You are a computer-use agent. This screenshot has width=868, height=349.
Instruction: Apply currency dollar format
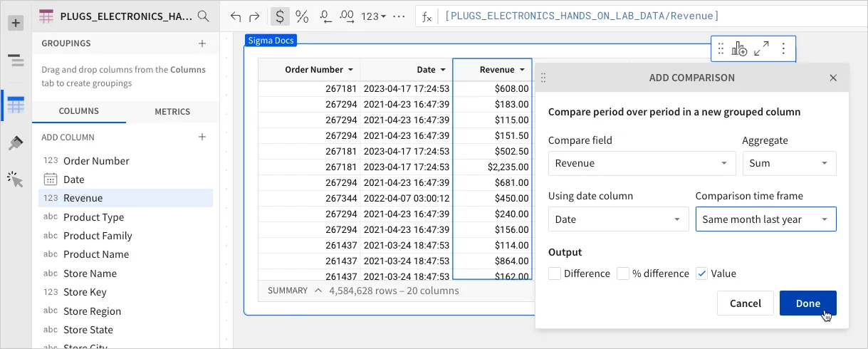click(x=281, y=16)
